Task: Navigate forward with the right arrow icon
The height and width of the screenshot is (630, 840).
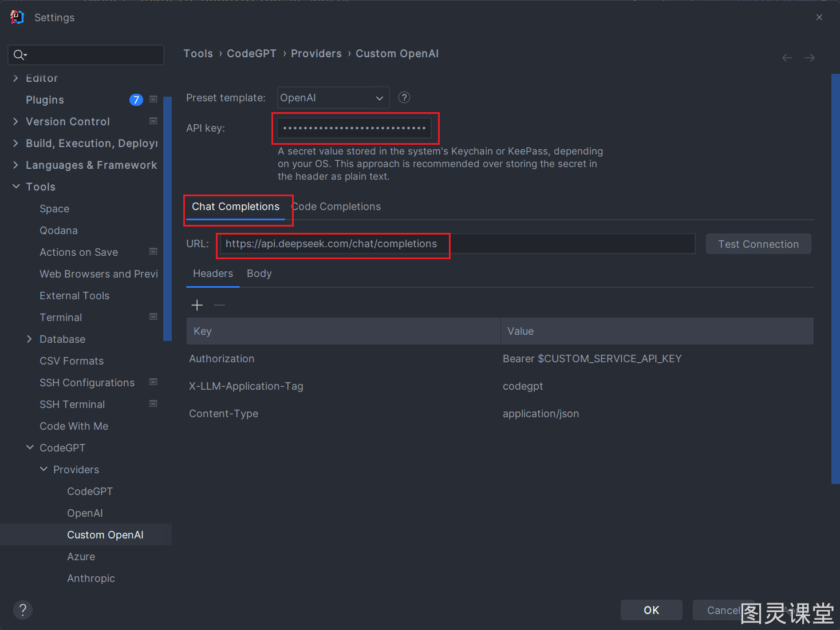Action: 810,58
